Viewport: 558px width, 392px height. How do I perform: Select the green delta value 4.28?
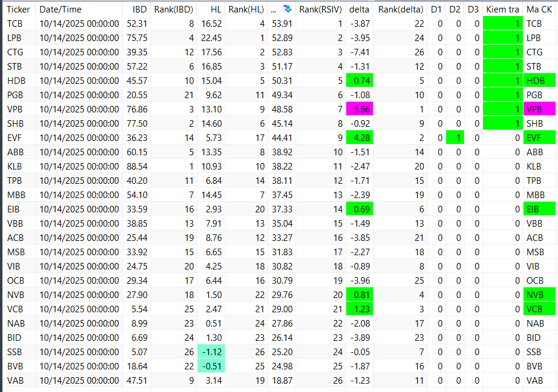click(359, 137)
